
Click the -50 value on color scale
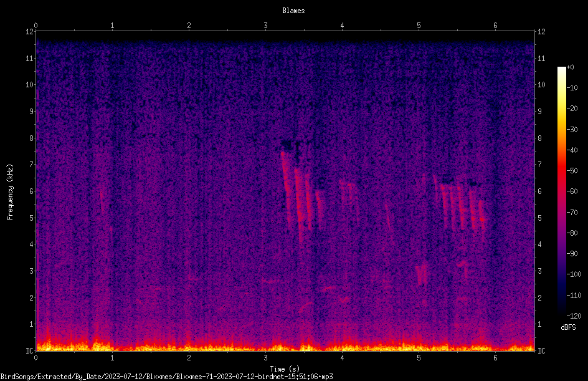pos(572,170)
